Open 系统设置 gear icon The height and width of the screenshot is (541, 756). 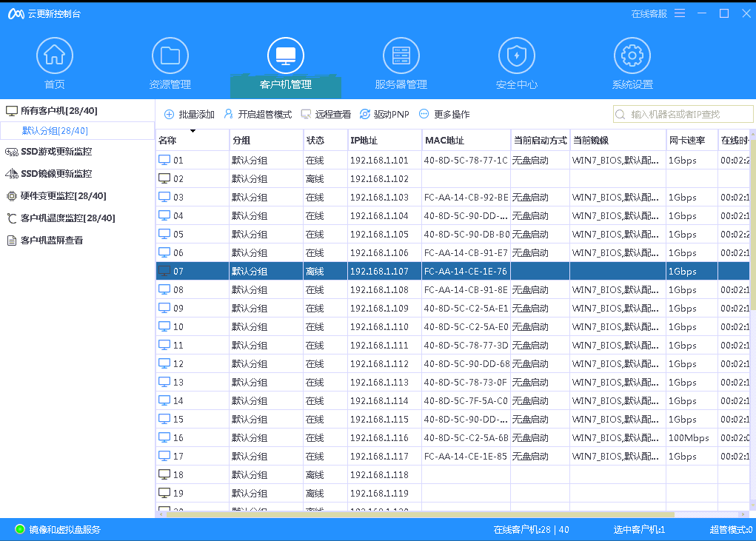point(632,56)
